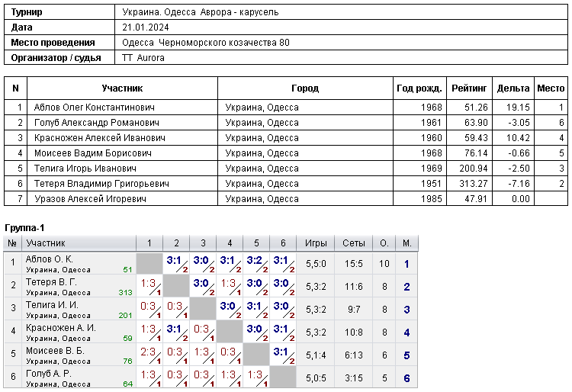Click games record 5,1:4 in Моисеев row
This screenshot has width=572, height=392.
(316, 355)
